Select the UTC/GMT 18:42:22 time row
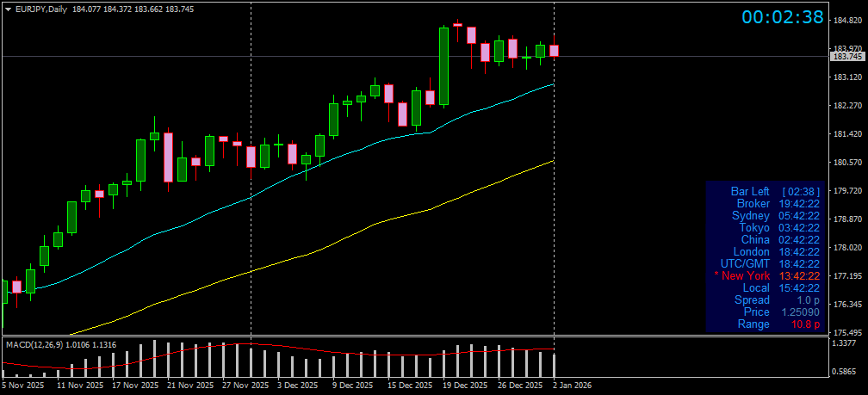The height and width of the screenshot is (395, 868). pos(770,264)
